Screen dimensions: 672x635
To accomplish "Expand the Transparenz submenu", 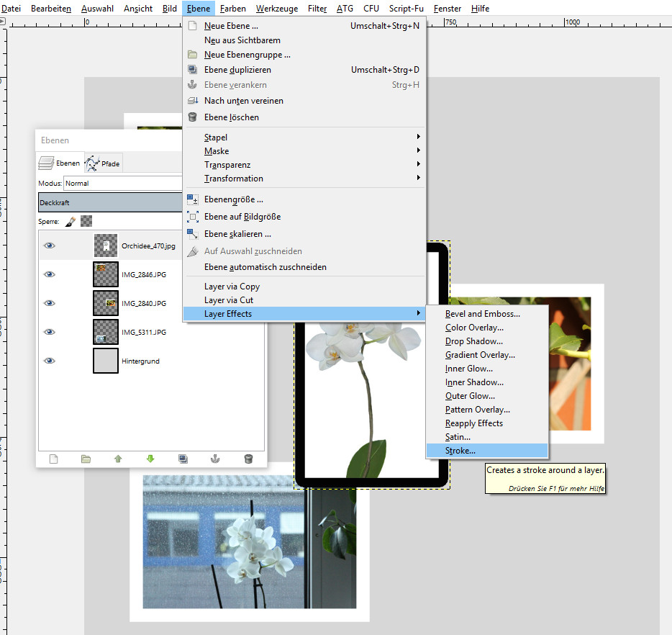I will [304, 165].
